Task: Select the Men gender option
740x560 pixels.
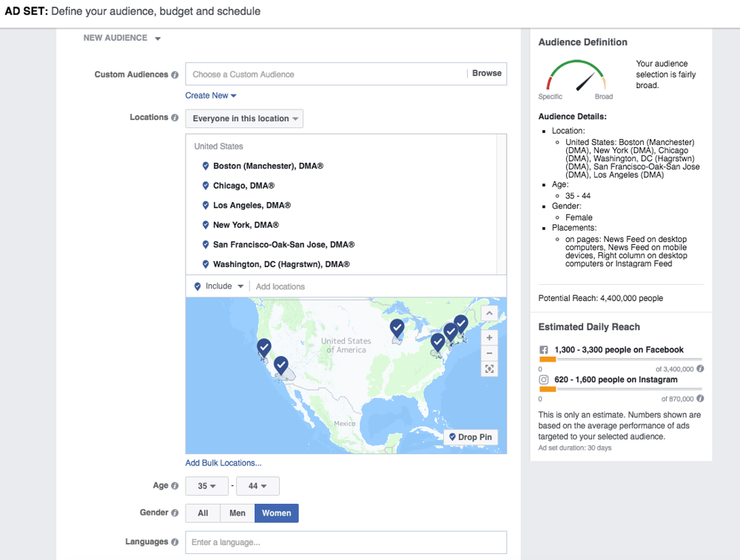Action: click(x=237, y=513)
